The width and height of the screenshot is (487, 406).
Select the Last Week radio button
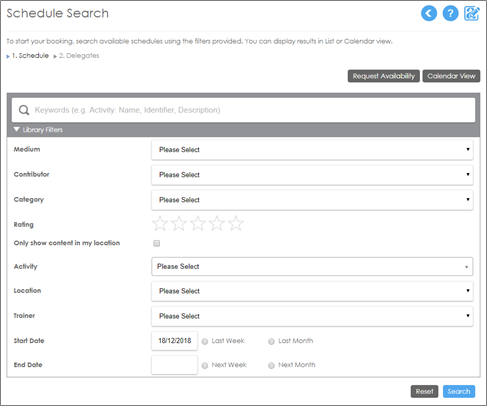205,341
